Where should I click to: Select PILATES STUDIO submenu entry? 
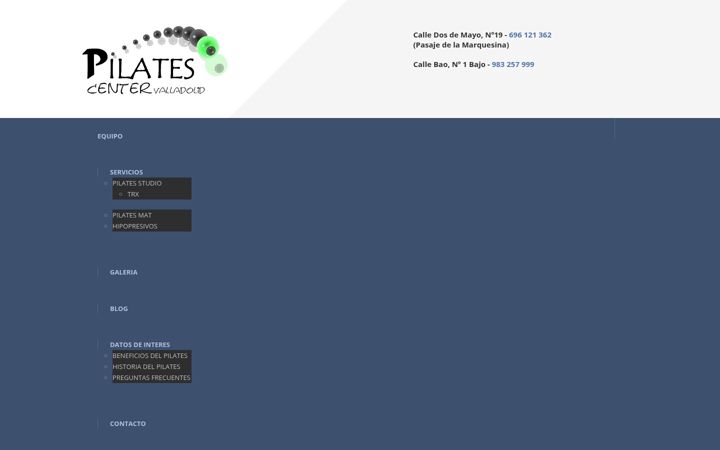click(137, 183)
